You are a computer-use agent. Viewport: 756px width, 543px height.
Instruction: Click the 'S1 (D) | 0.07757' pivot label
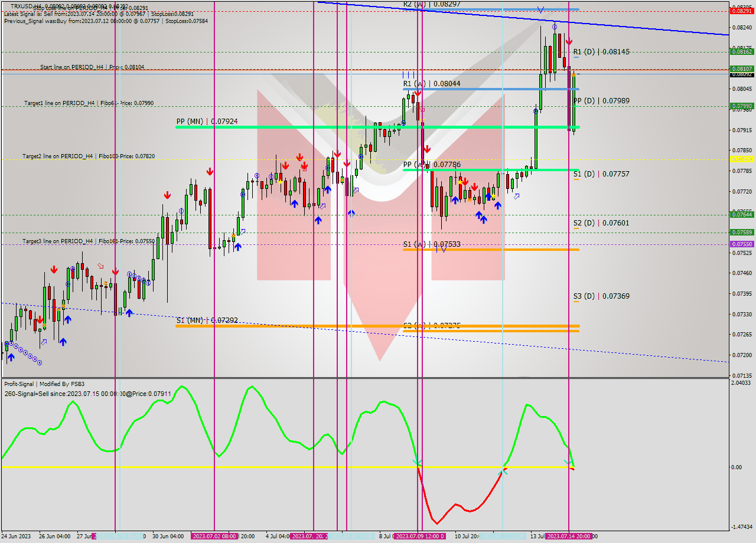[601, 174]
